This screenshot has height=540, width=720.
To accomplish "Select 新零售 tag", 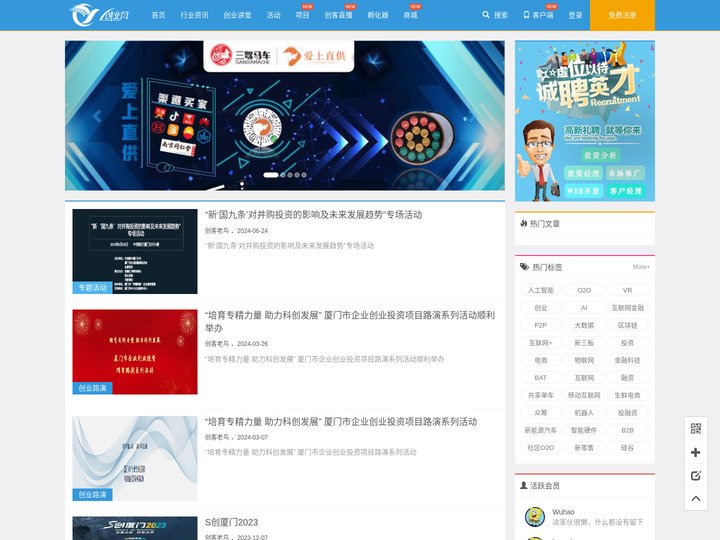I will click(x=584, y=448).
